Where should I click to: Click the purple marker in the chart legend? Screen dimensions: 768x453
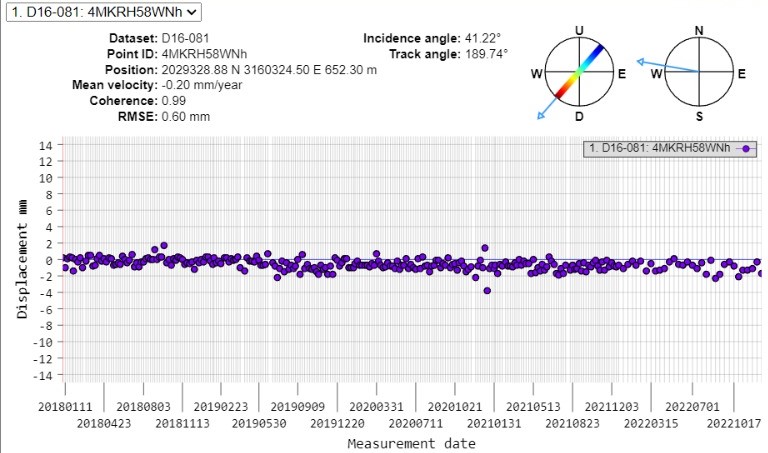(x=745, y=148)
